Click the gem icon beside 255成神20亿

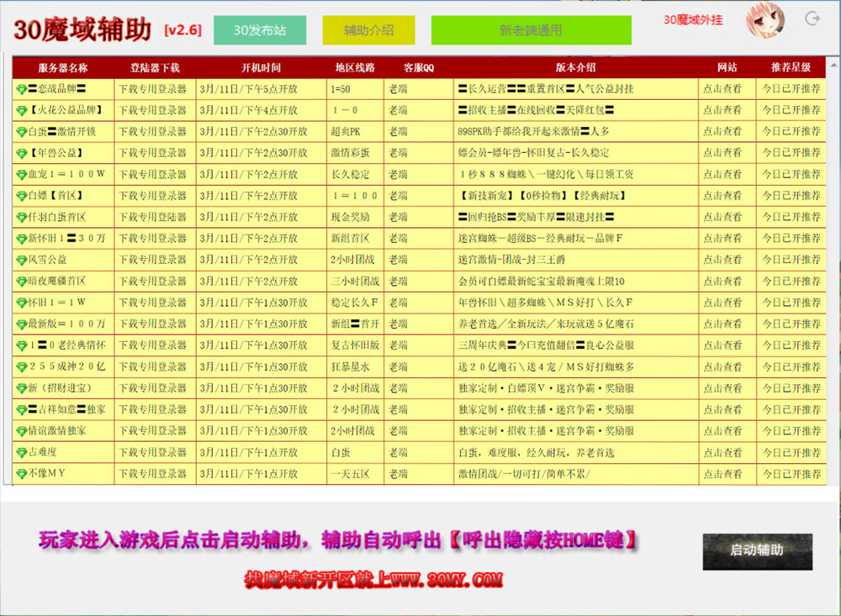pos(21,367)
